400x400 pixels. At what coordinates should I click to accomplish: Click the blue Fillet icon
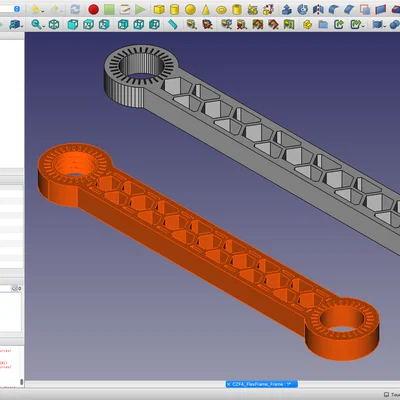(x=334, y=9)
